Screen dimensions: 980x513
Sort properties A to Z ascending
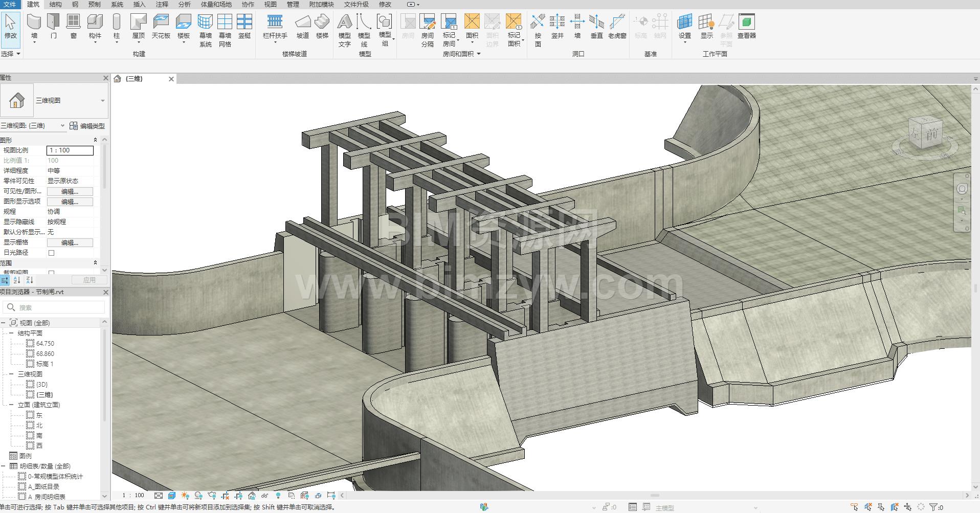click(x=17, y=280)
